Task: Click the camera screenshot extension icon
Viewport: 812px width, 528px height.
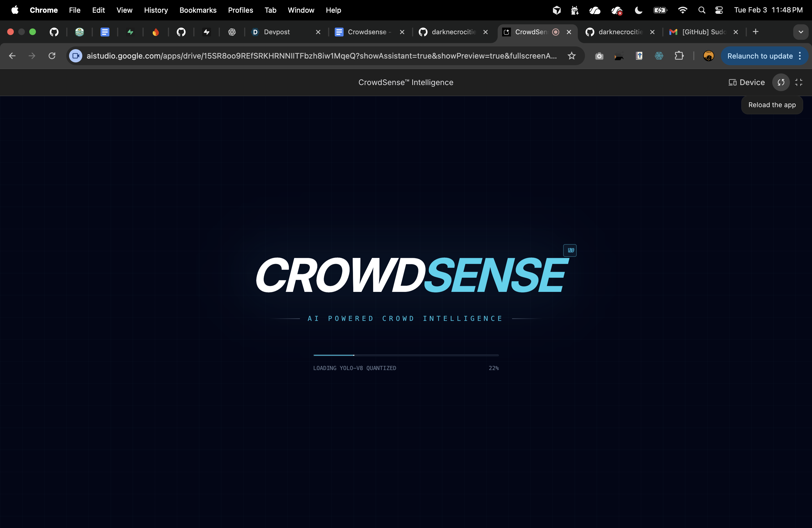Action: tap(599, 56)
